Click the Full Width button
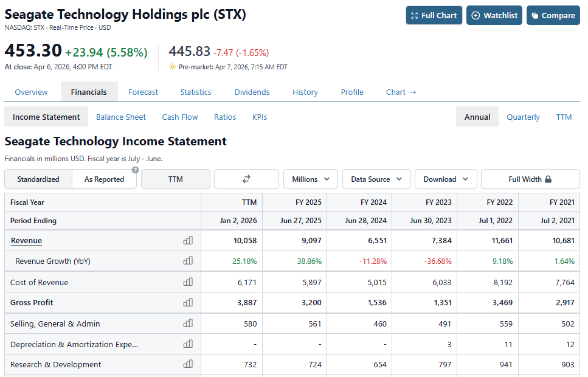This screenshot has width=588, height=377. (x=530, y=179)
